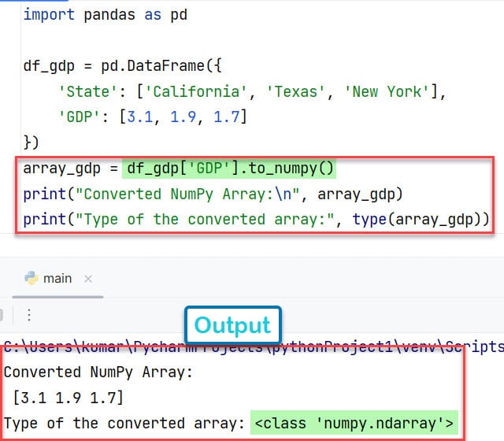The width and height of the screenshot is (504, 441).
Task: Click the 'import pandas as pd' line
Action: coord(105,15)
